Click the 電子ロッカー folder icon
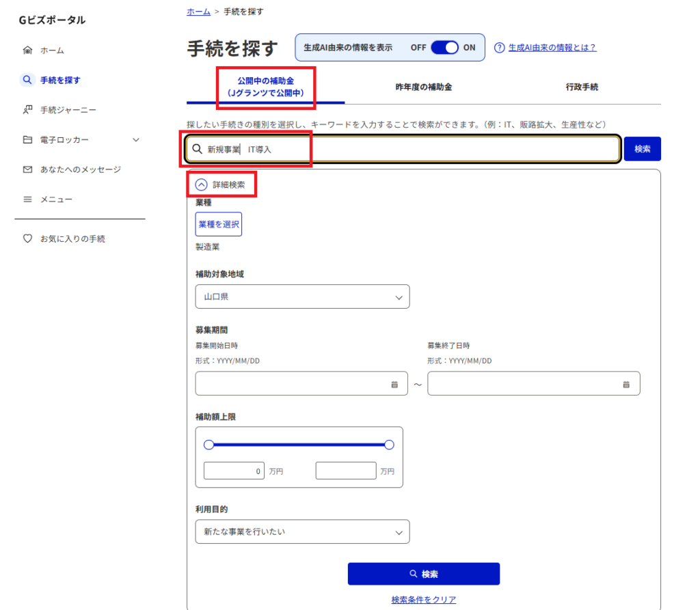The height and width of the screenshot is (610, 700). point(27,139)
